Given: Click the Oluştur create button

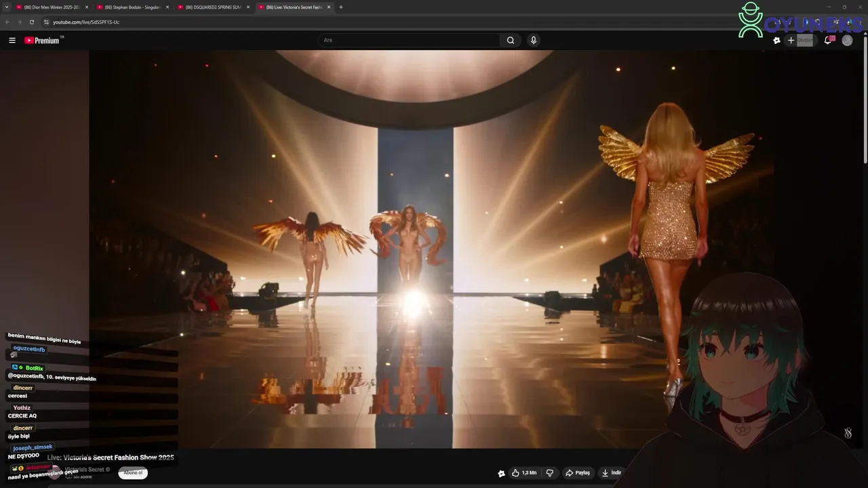Looking at the screenshot, I should (800, 41).
